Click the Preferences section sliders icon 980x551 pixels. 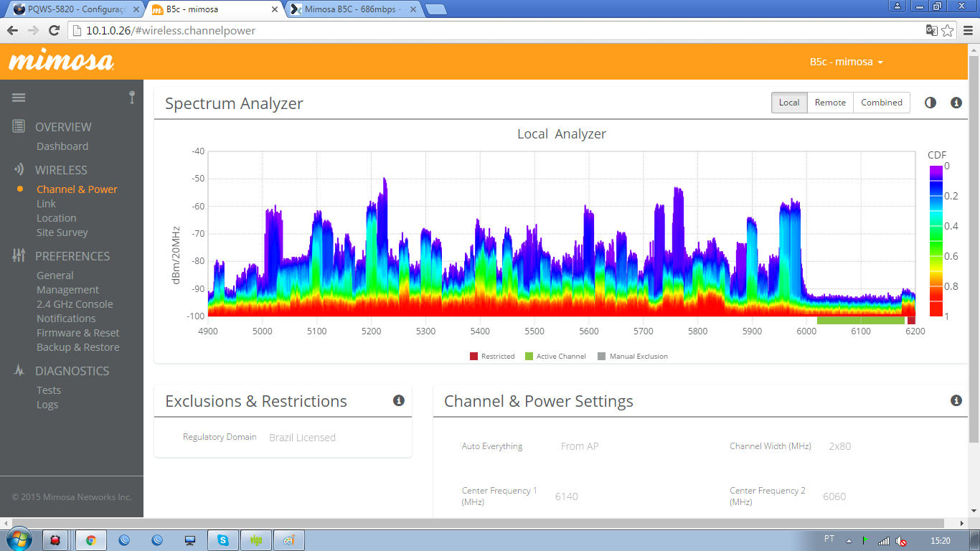[x=19, y=255]
